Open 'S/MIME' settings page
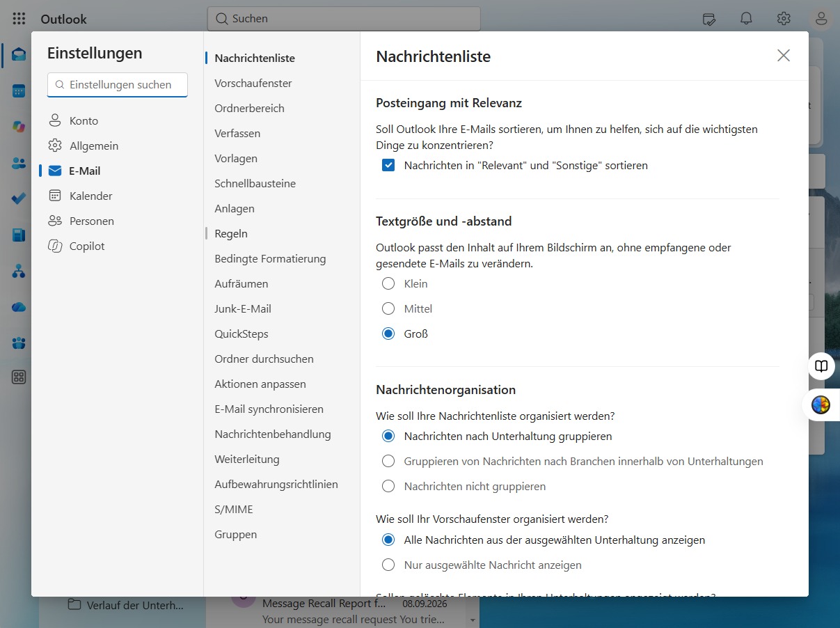Image resolution: width=840 pixels, height=628 pixels. pyautogui.click(x=234, y=510)
